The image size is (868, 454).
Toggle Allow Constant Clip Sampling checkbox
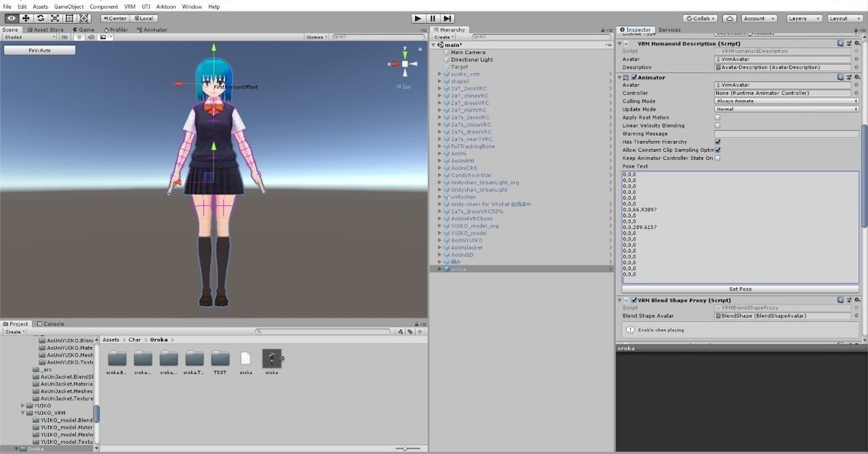point(718,150)
